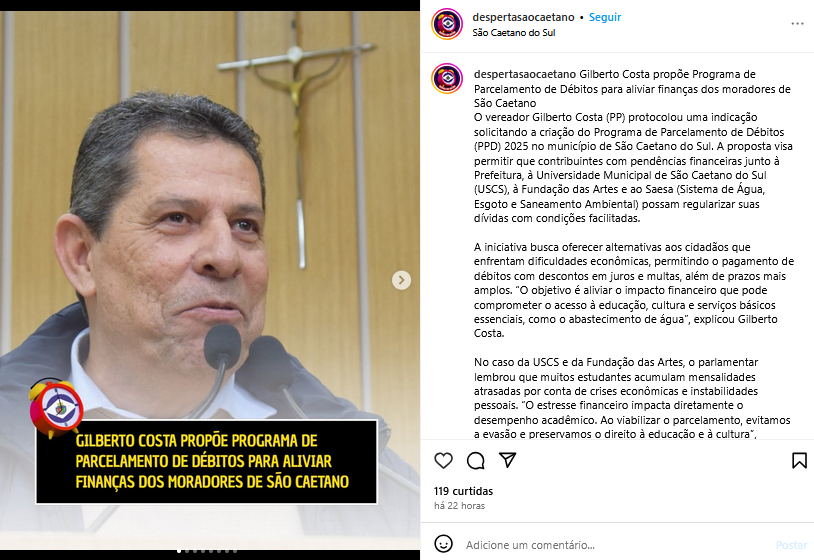The image size is (814, 560).
Task: Open the há 22 horas timestamp
Action: click(x=459, y=506)
